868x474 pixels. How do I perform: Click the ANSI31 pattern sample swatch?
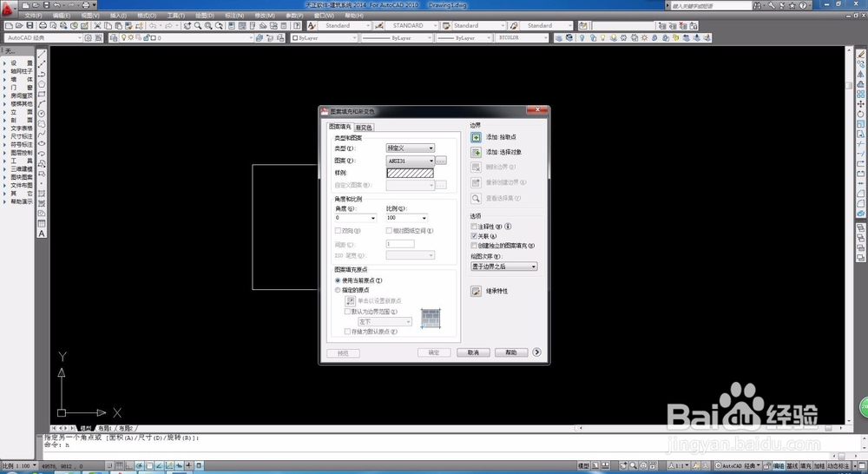(411, 173)
